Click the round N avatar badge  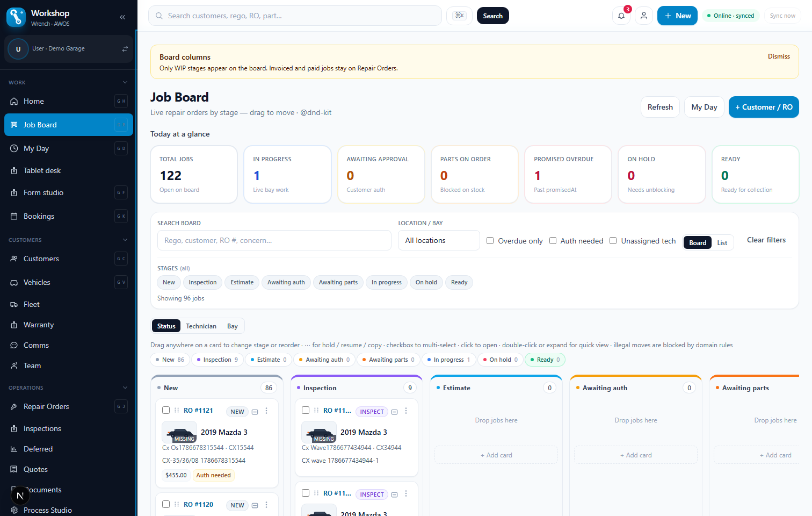(20, 496)
